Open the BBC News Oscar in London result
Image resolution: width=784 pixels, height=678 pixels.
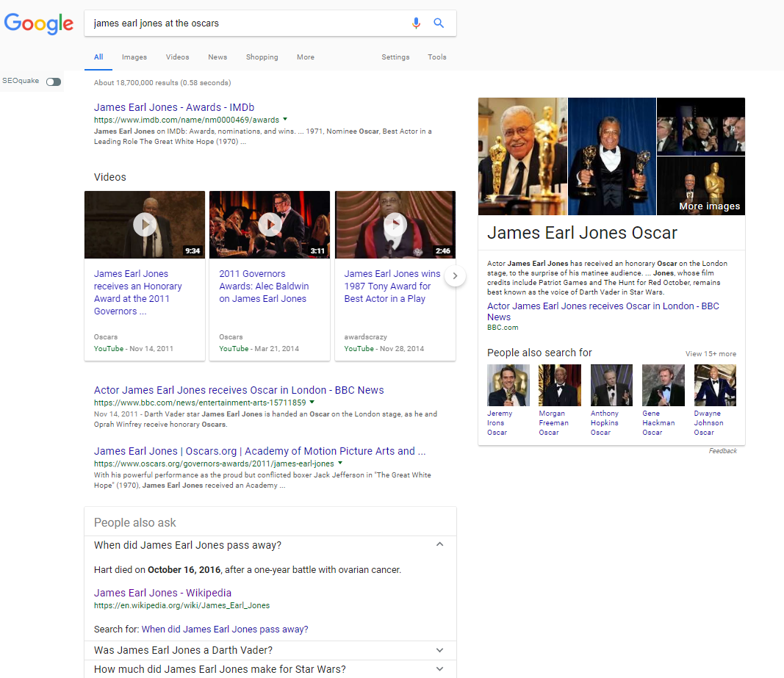pos(239,390)
